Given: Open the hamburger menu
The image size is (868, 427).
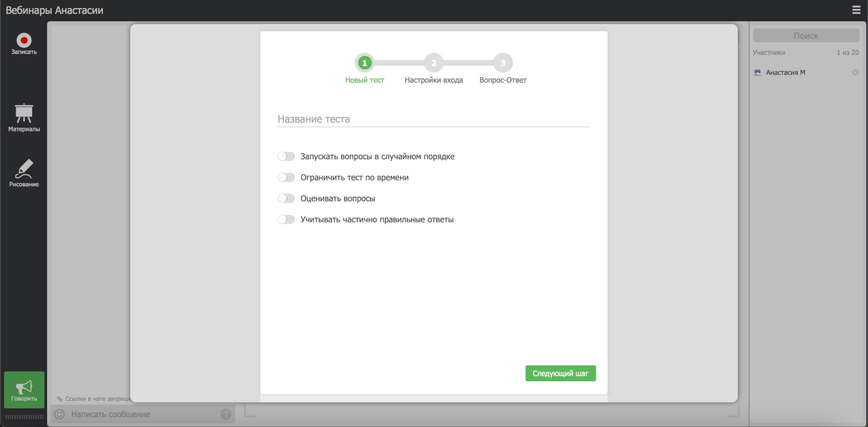Looking at the screenshot, I should coord(857,10).
